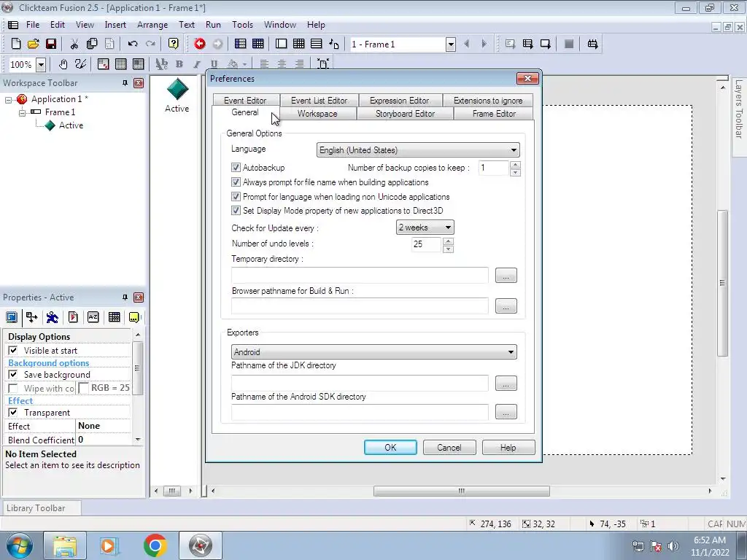Click the Undo arrow icon
This screenshot has width=747, height=560.
tap(133, 44)
